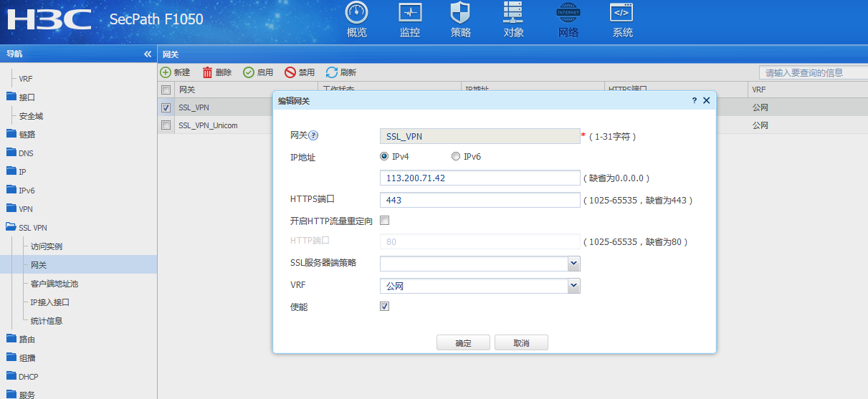
Task: Open the 网络 network icon
Action: 568,19
